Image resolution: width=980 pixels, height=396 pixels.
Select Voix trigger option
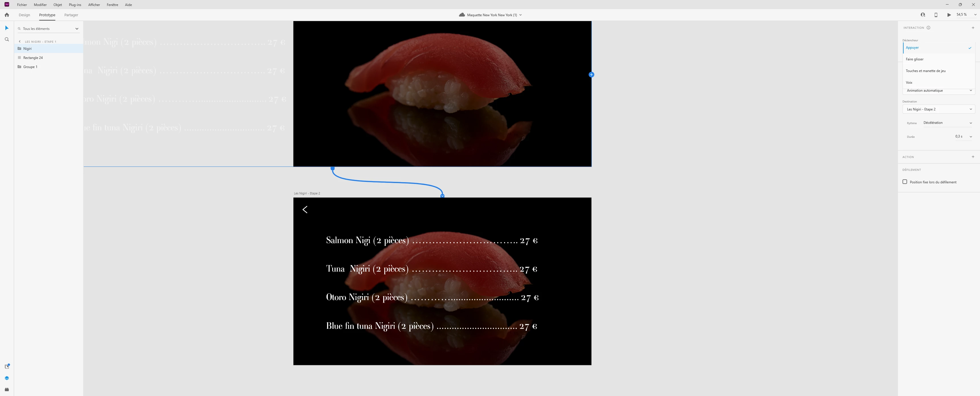909,83
